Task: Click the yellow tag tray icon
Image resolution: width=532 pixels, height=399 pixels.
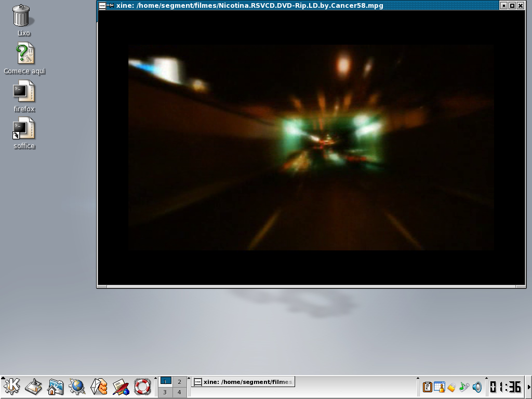Action: (451, 388)
